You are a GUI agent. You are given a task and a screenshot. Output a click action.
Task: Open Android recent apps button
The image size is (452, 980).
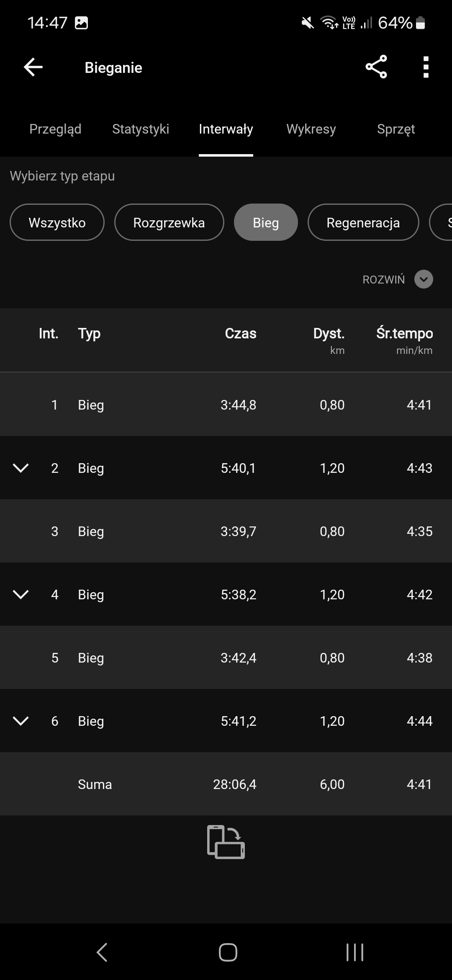point(354,952)
